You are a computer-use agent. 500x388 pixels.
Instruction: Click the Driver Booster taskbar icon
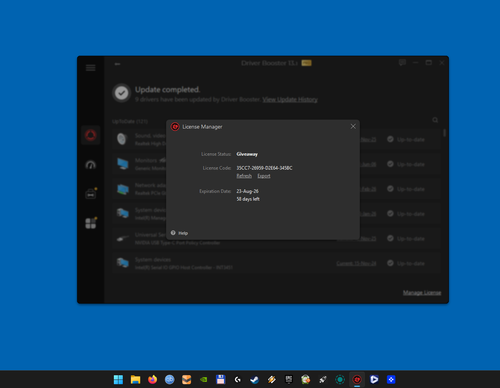(357, 379)
